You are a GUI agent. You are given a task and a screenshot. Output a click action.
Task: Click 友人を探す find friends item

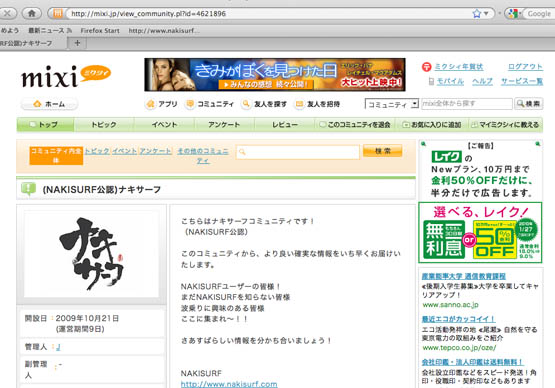tap(264, 104)
